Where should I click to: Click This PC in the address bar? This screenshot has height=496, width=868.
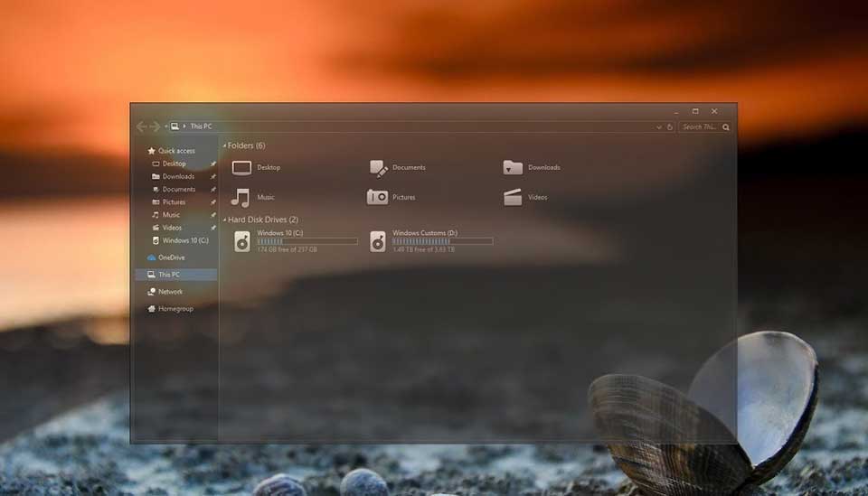pos(201,126)
